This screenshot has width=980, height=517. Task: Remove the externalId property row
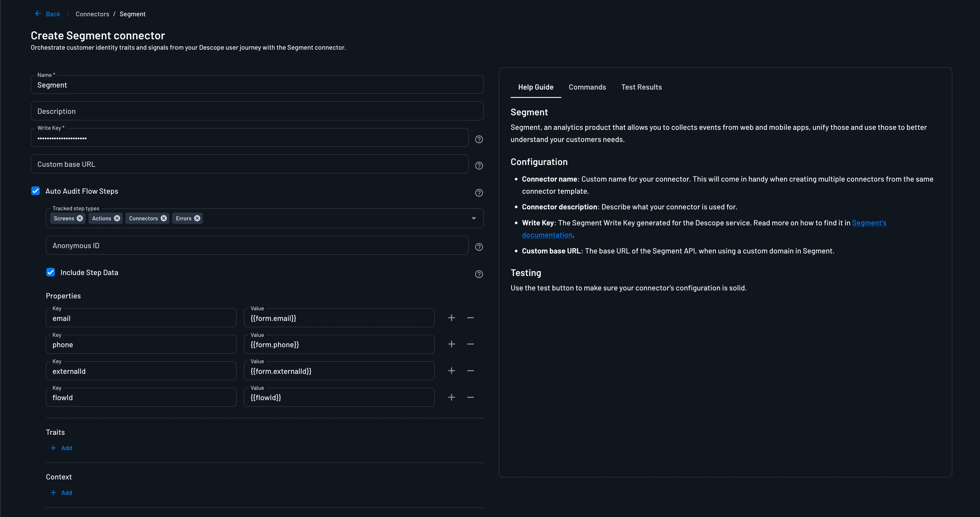(x=470, y=371)
